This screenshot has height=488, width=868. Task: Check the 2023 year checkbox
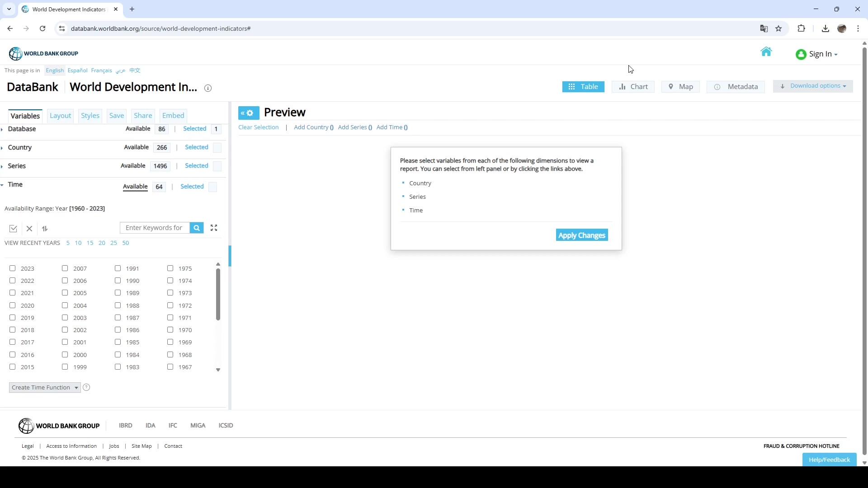click(x=13, y=268)
